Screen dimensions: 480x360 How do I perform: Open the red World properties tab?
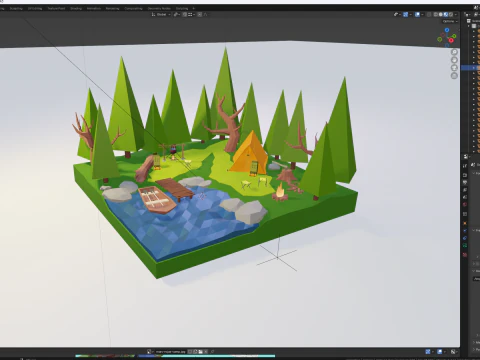point(465,204)
